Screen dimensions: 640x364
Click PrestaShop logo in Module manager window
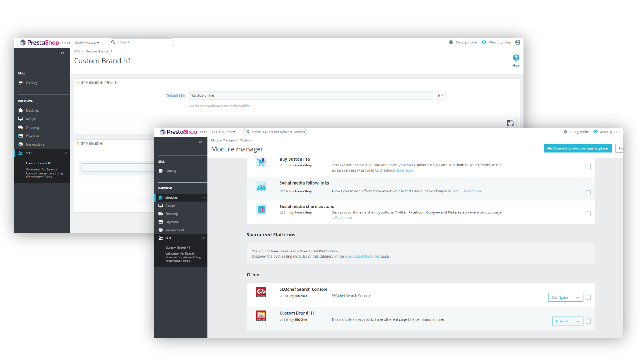coord(178,132)
